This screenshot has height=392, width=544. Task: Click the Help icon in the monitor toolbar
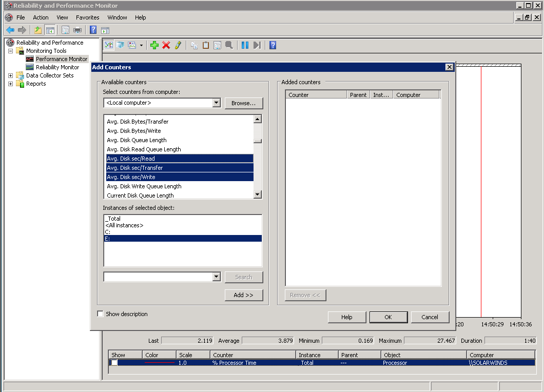click(x=273, y=45)
